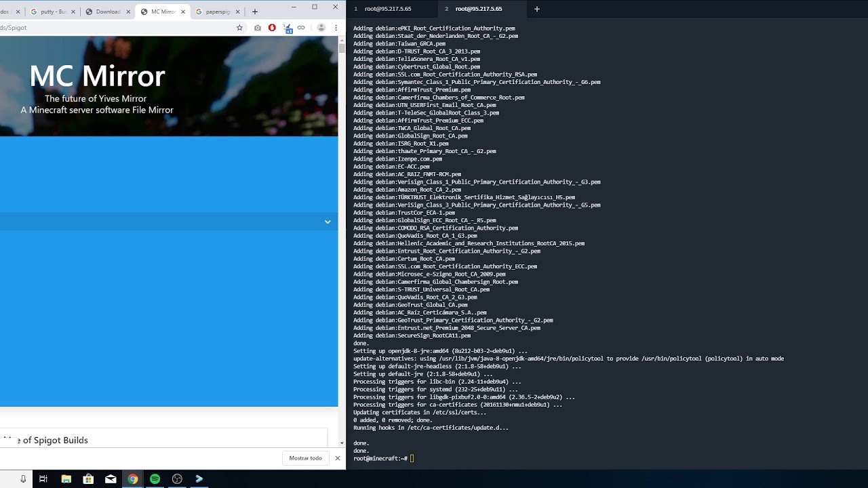Click the blue broom extension icon

287,28
